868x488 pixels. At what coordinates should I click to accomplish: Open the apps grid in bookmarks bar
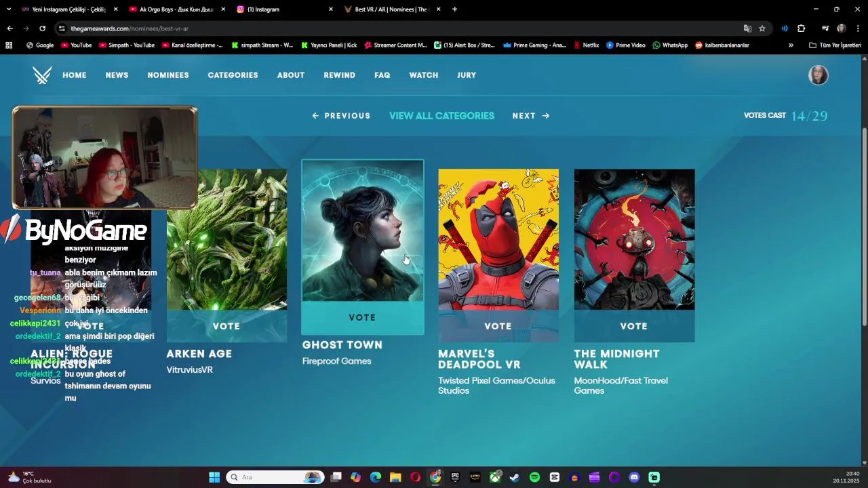(x=9, y=45)
